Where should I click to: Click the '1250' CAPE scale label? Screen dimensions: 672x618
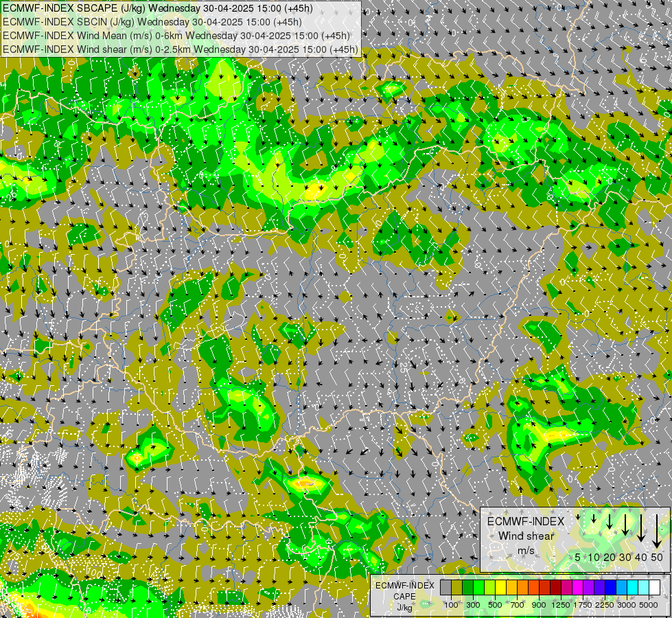561,605
